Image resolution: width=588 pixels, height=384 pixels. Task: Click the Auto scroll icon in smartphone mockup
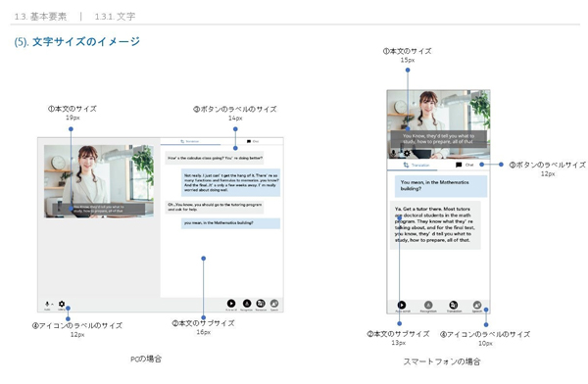pos(402,305)
